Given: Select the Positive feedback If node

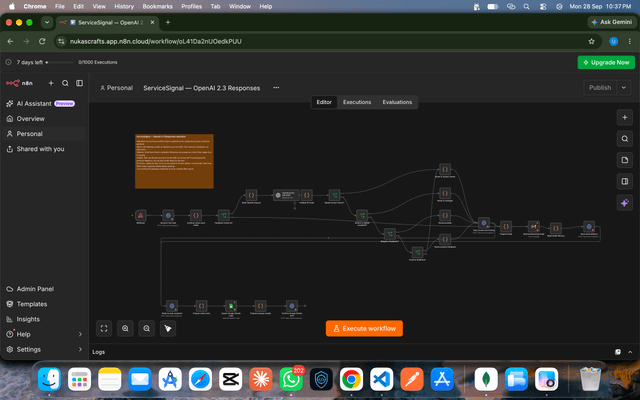Looking at the screenshot, I should coord(417,252).
